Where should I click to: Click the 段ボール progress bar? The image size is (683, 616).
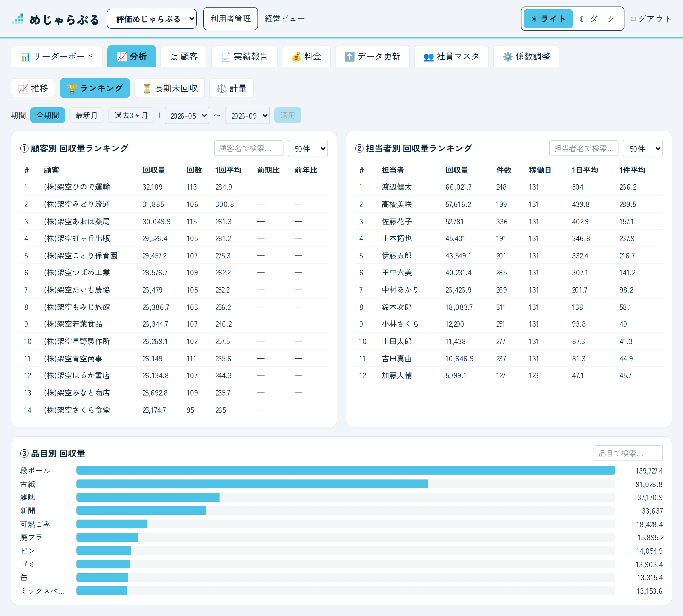click(x=346, y=471)
